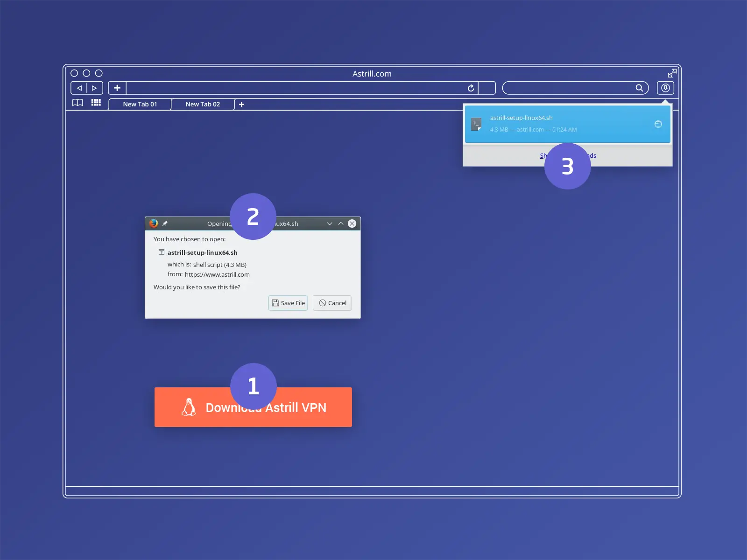This screenshot has width=747, height=560.
Task: Click the https://www.astrill.com source text
Action: (x=217, y=274)
